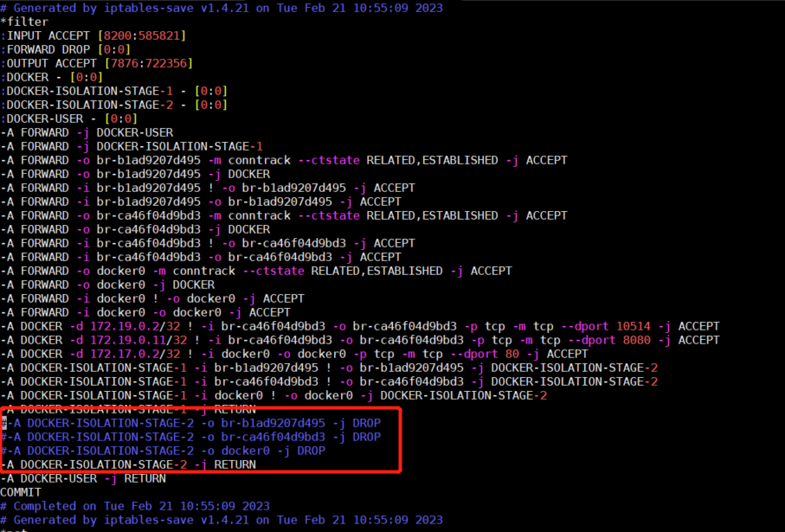This screenshot has width=785, height=532.
Task: Select STAGE-1 rule with '-i br-b1ad9207d495'
Action: pos(329,368)
